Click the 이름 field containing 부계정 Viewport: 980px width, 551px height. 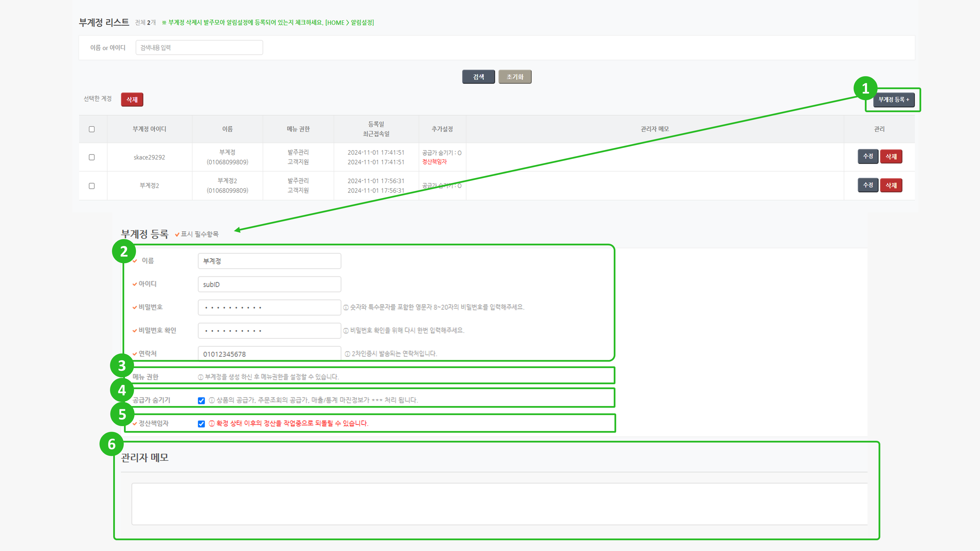[x=269, y=261]
